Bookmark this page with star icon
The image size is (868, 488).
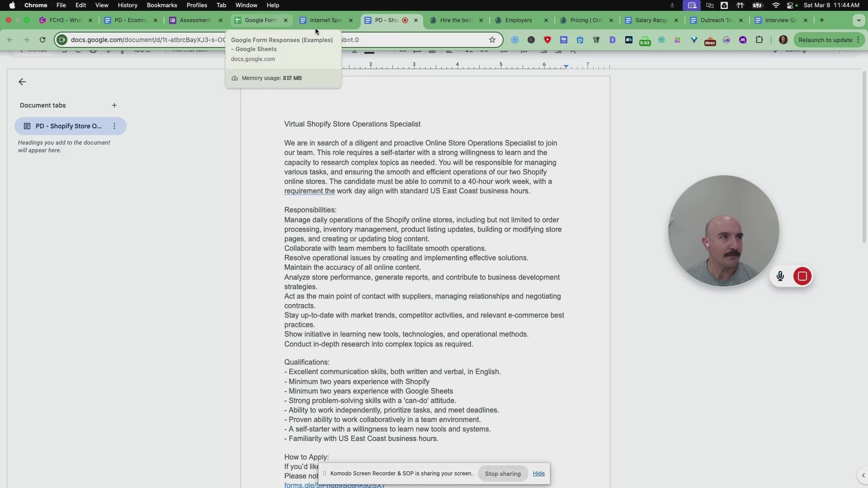point(492,40)
